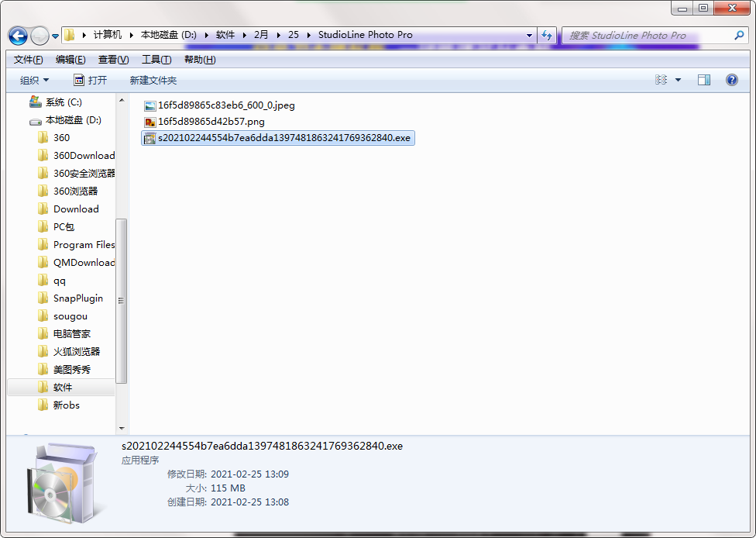756x538 pixels.
Task: Open the 360浏览器 folder in tree
Action: coord(67,191)
